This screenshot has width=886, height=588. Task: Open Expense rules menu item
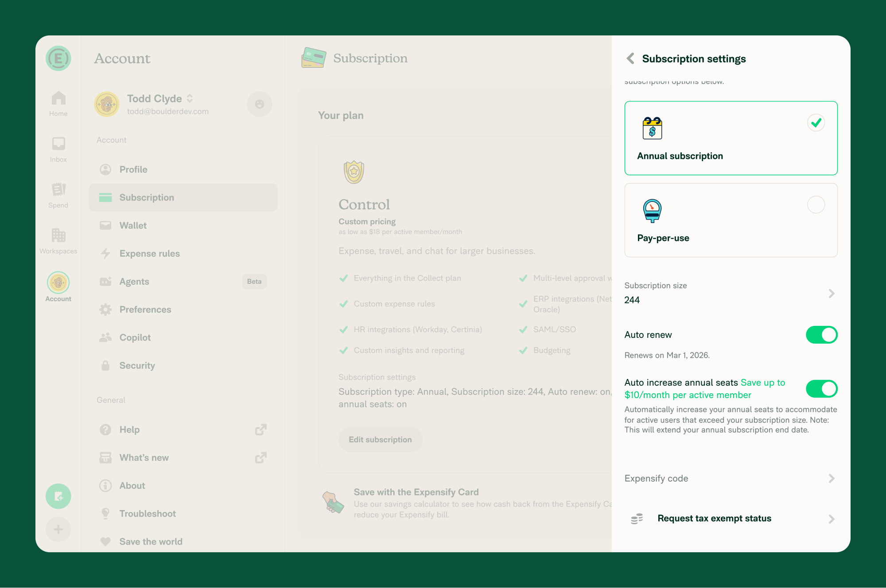pos(183,253)
